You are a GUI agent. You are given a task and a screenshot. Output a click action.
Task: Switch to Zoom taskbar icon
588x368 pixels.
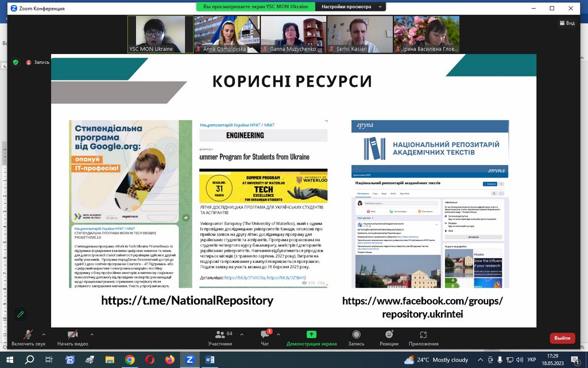tap(189, 360)
